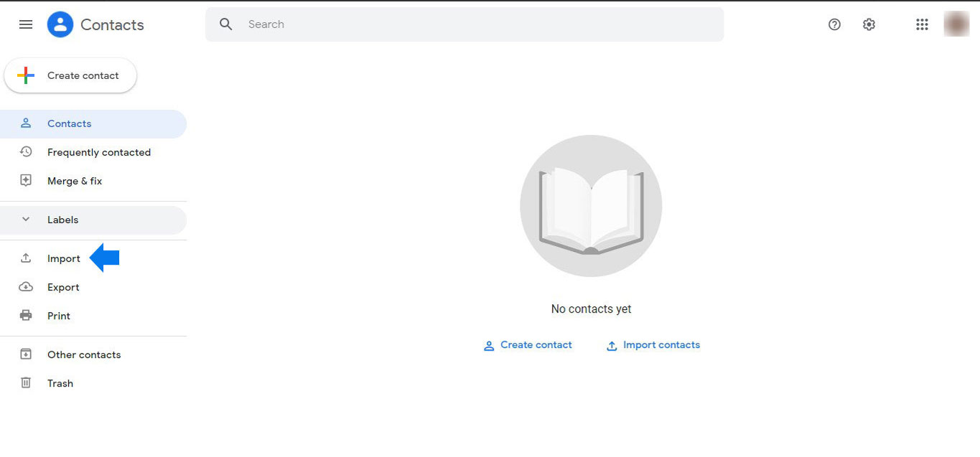Click the person icon beside Contacts
The image size is (980, 457).
[x=26, y=123]
